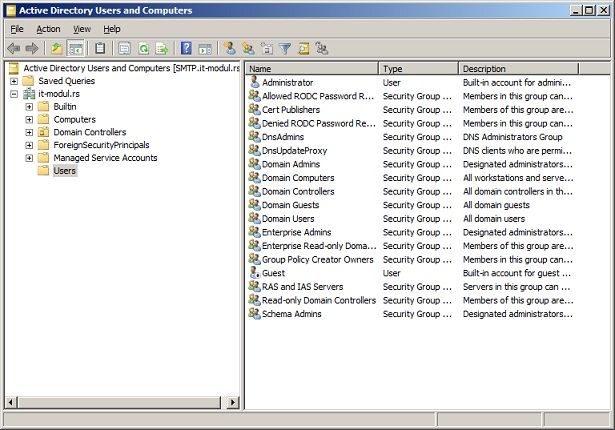
Task: Select the Group Policy Creator Owners name
Action: 318,259
